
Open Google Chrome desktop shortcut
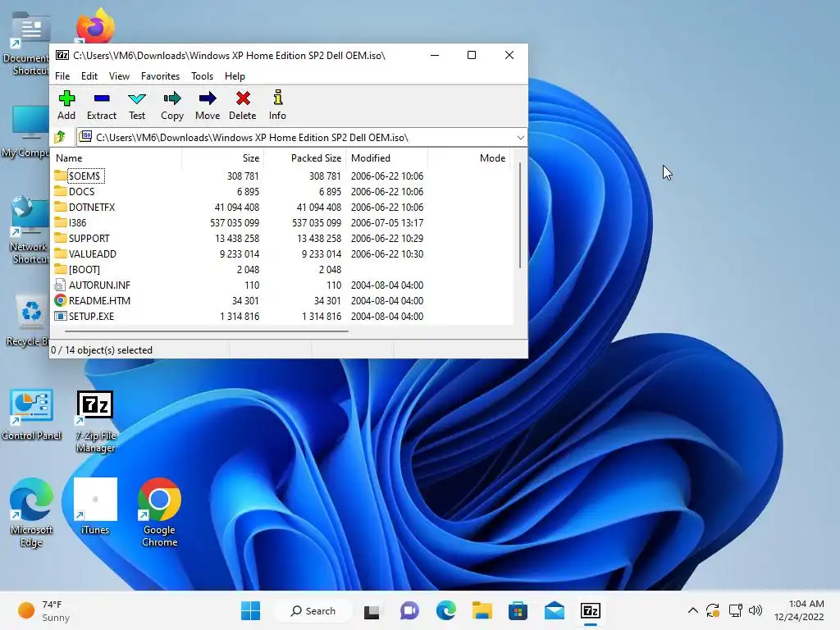pos(160,512)
